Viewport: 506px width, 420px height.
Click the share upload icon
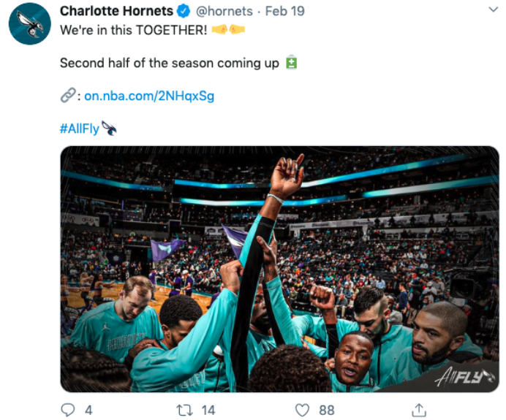[419, 410]
